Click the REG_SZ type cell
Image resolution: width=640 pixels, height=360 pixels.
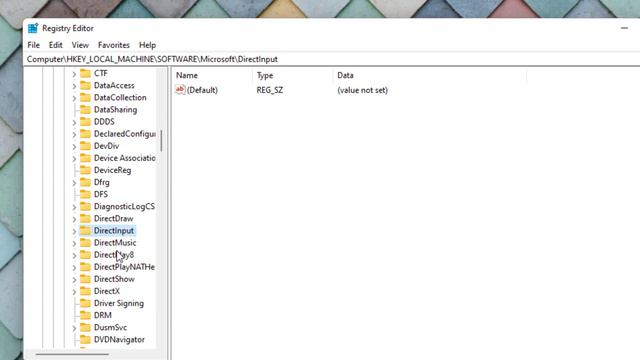(x=269, y=90)
